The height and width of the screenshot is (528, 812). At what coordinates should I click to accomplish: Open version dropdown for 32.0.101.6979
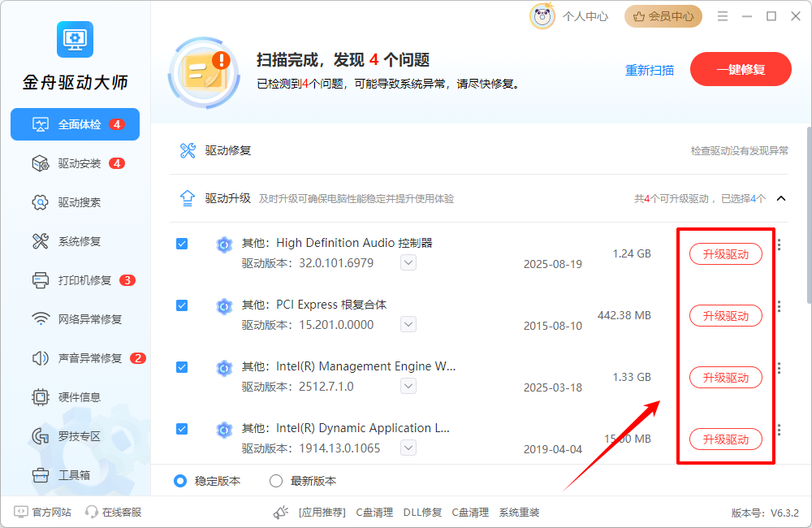coord(408,262)
